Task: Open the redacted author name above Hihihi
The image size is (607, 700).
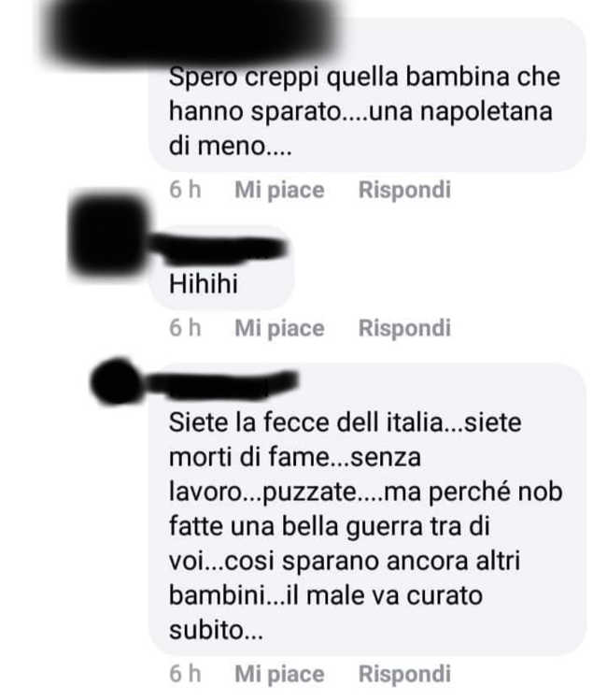Action: pos(219,248)
